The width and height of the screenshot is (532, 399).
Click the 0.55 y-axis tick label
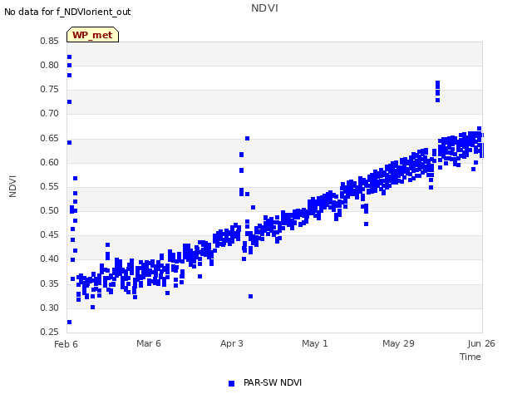click(x=49, y=186)
